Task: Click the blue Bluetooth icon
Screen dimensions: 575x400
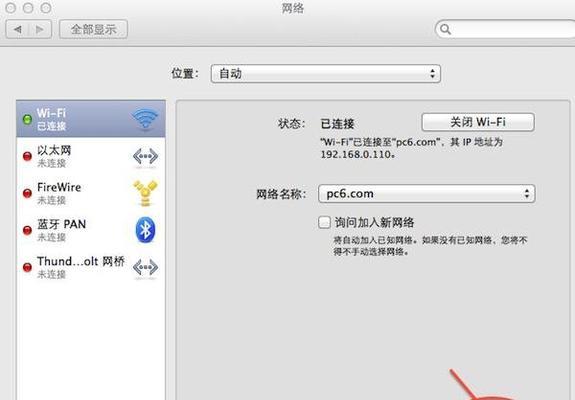Action: [x=146, y=230]
